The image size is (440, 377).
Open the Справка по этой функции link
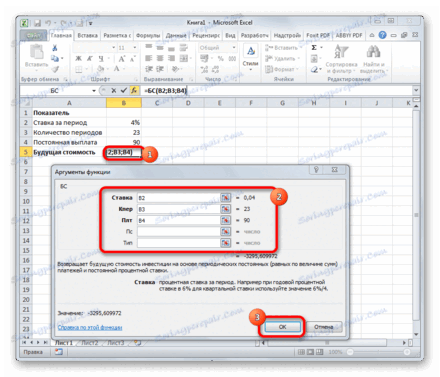click(90, 328)
